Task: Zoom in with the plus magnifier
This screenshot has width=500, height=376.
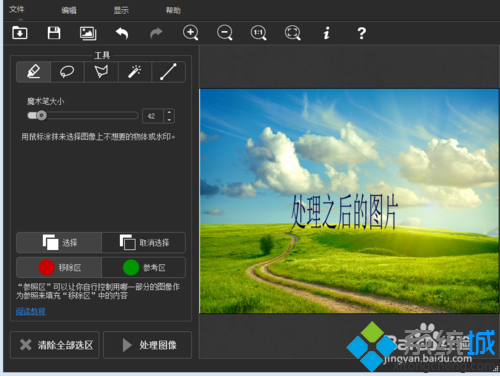Action: coord(191,33)
